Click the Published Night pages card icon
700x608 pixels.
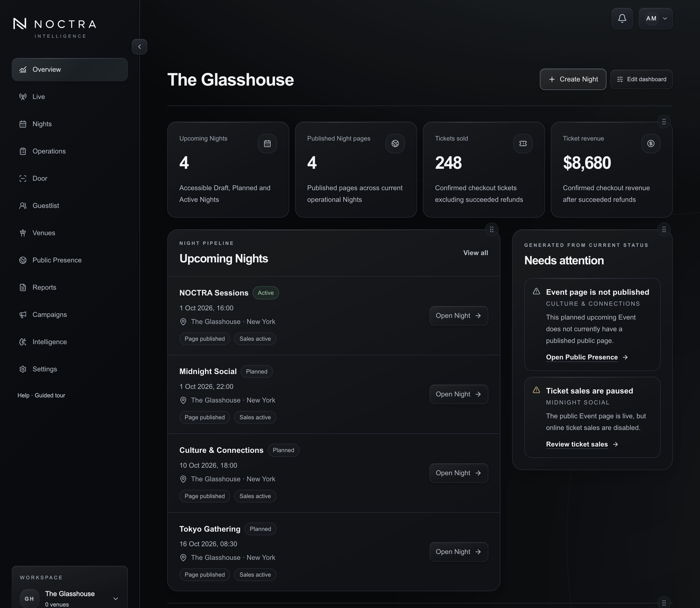(395, 143)
